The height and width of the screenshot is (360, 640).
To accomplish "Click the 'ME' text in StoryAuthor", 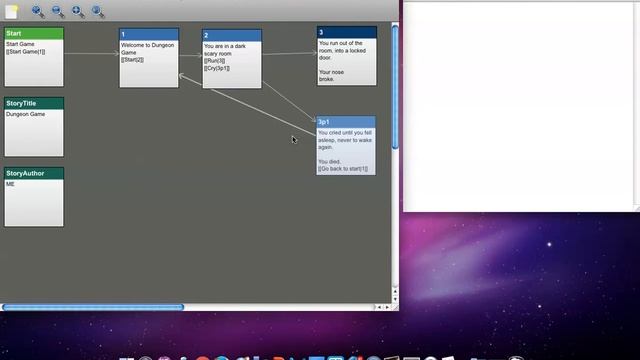I will click(10, 184).
